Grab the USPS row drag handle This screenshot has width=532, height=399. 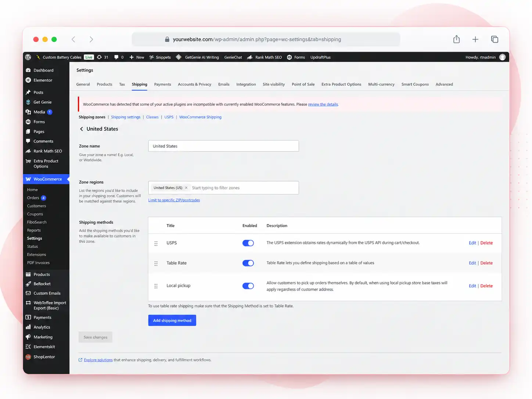(x=156, y=243)
